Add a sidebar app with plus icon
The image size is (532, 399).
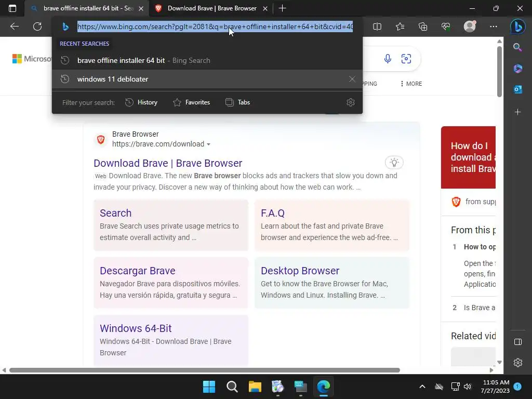click(517, 112)
